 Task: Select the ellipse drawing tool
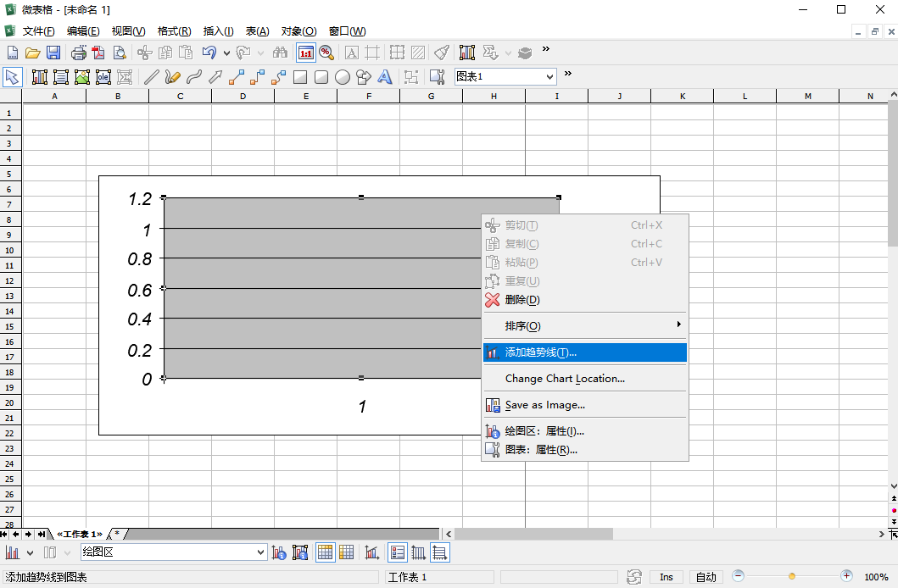click(x=343, y=77)
